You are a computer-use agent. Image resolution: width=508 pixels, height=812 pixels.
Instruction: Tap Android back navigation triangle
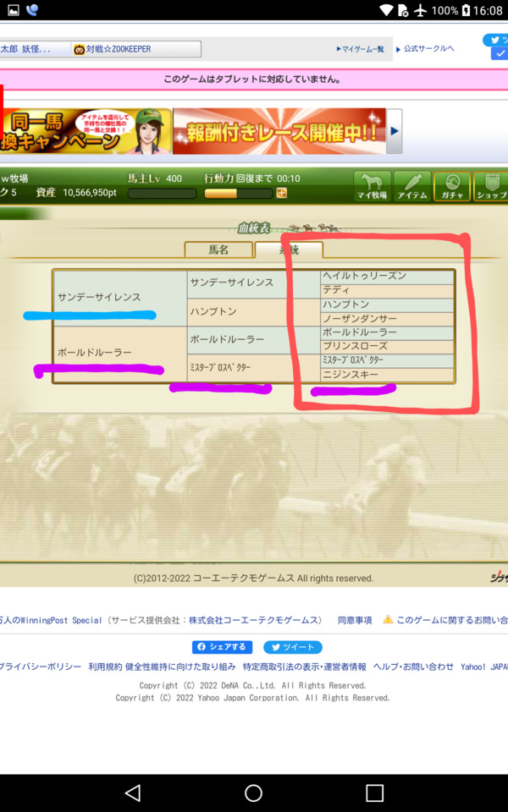[133, 793]
